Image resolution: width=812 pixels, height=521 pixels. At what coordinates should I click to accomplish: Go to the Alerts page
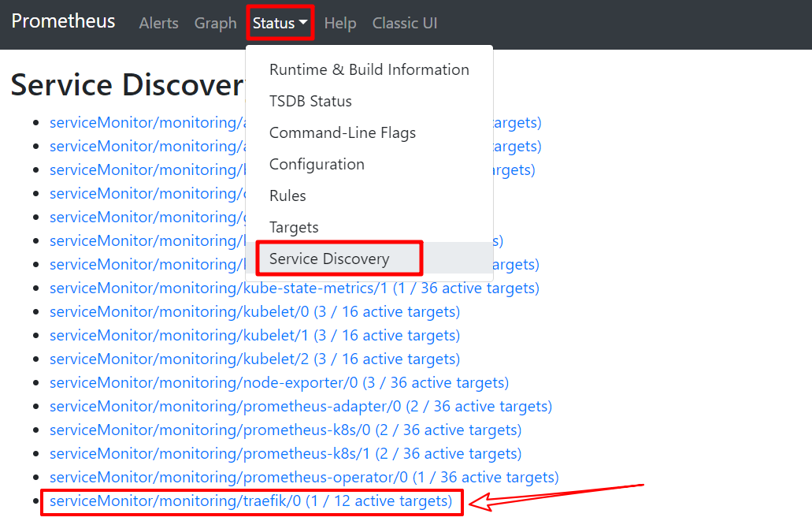point(158,24)
